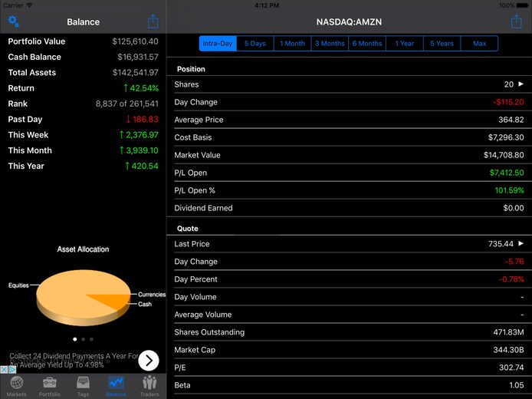Switch to 6 Months range
Screen dimensions: 532x399
(x=367, y=44)
